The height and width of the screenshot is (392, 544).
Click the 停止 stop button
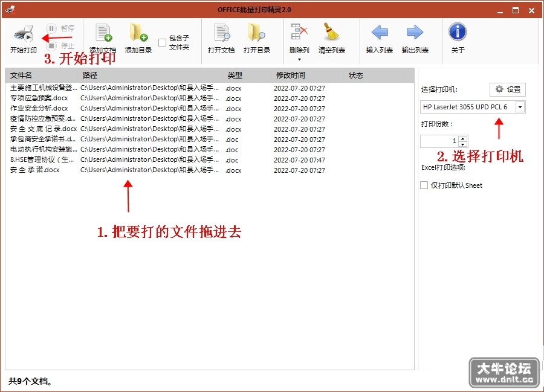[60, 45]
